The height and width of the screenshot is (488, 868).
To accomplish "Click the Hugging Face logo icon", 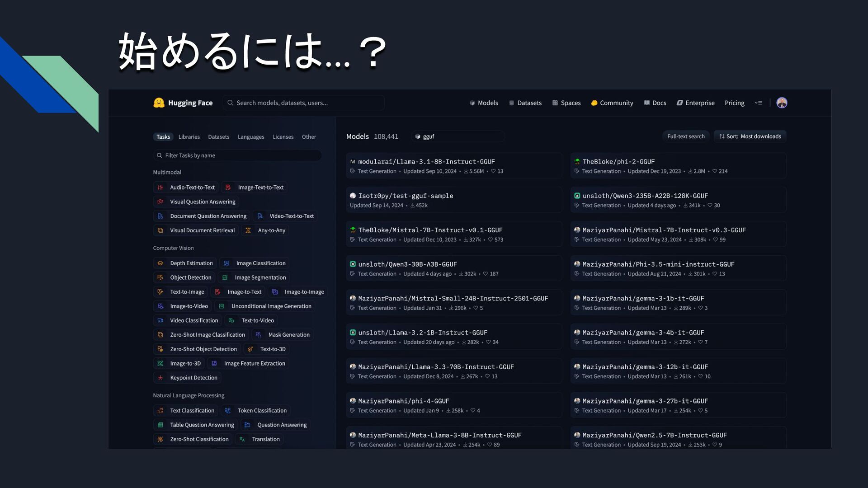I will [159, 103].
